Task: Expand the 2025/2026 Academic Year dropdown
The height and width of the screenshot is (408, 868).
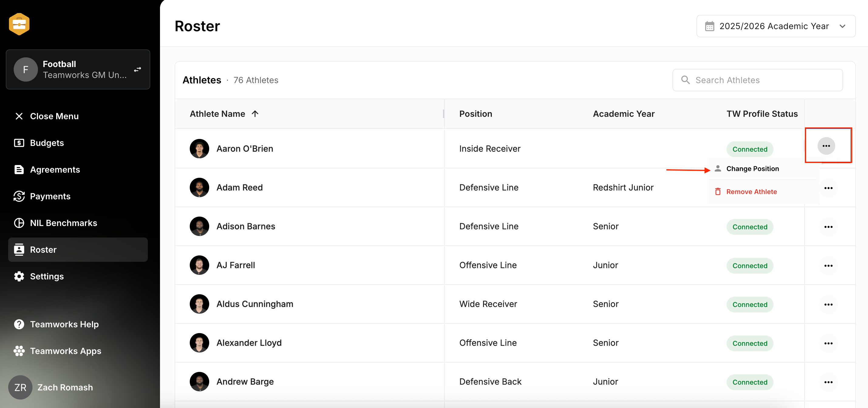Action: (x=776, y=26)
